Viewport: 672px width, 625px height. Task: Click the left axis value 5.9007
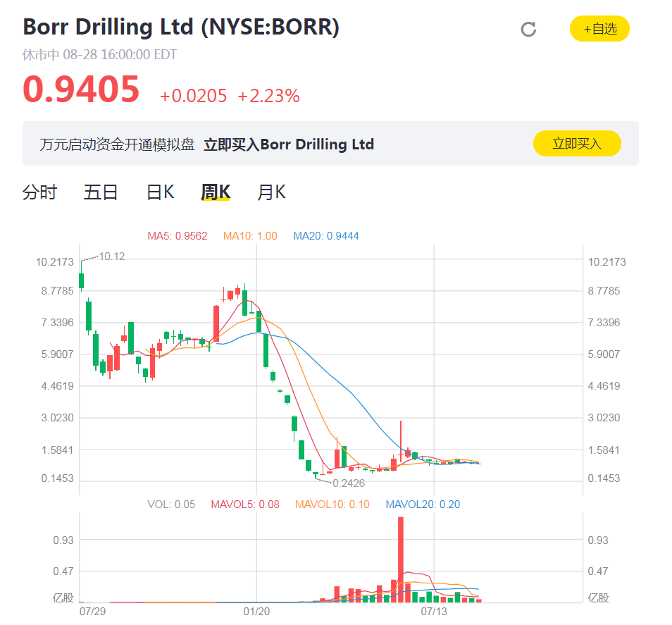[x=58, y=354]
